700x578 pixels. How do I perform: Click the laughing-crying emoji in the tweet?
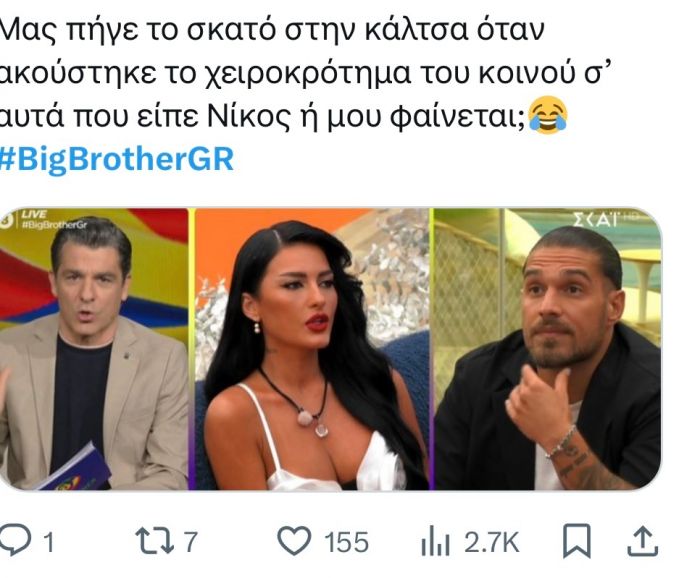pyautogui.click(x=548, y=115)
